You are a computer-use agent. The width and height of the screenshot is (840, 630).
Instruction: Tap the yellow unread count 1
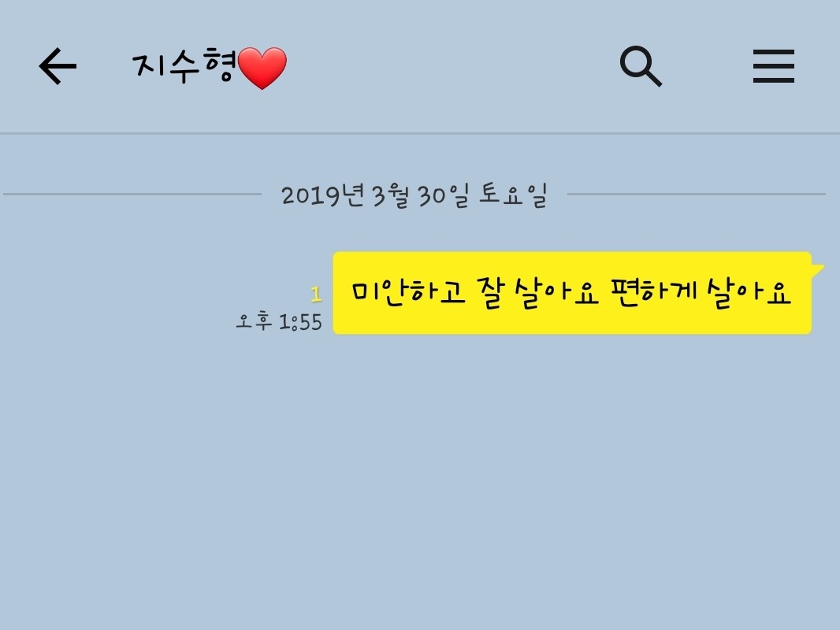[316, 294]
